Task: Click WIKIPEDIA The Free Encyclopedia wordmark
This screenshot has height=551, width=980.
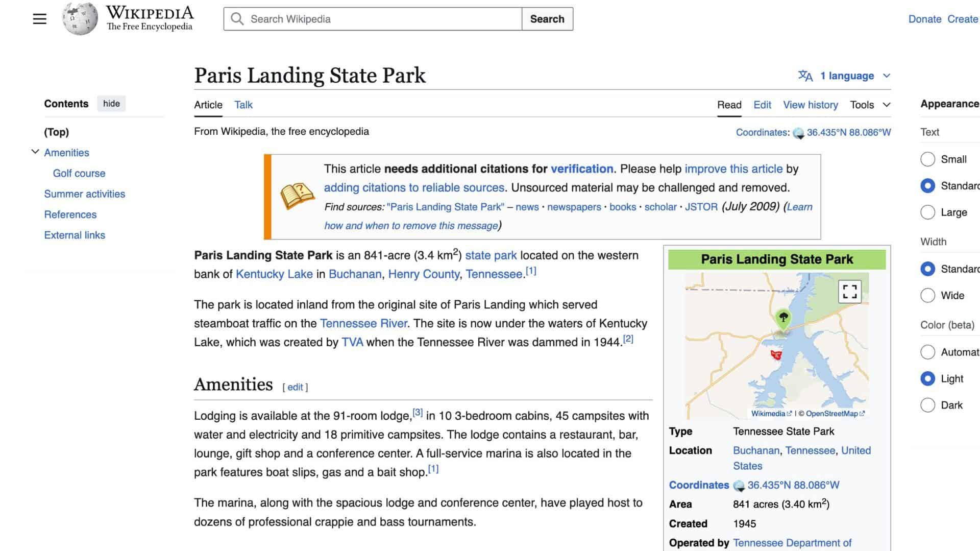Action: pyautogui.click(x=150, y=19)
